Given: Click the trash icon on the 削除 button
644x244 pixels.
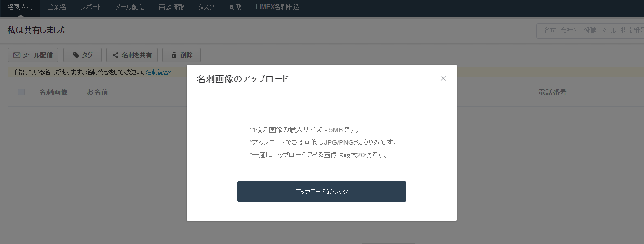Looking at the screenshot, I should [174, 55].
